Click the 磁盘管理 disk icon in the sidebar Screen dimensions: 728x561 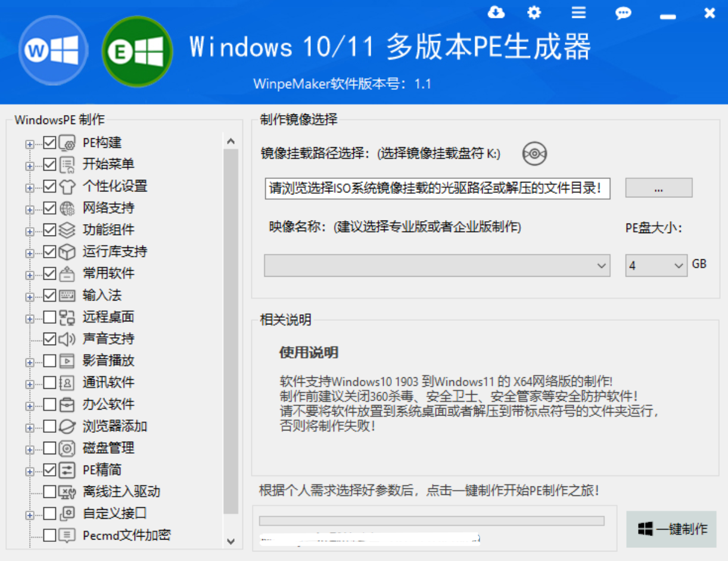coord(67,448)
